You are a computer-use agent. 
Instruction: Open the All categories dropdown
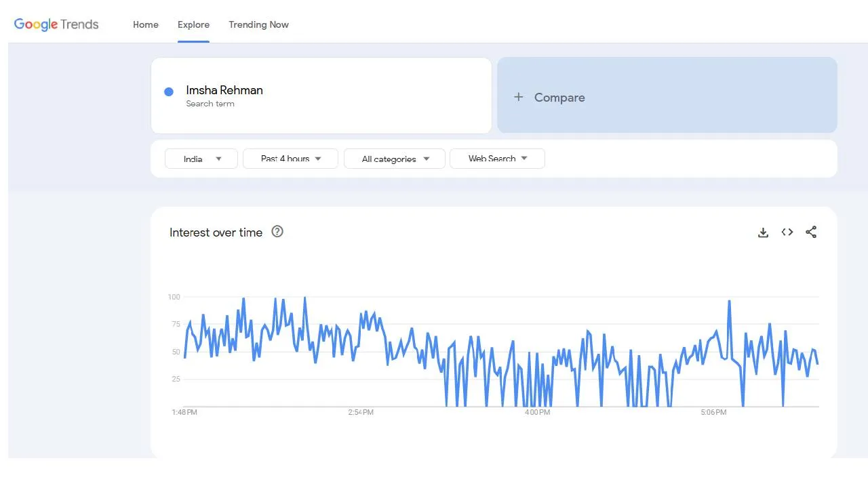click(395, 159)
